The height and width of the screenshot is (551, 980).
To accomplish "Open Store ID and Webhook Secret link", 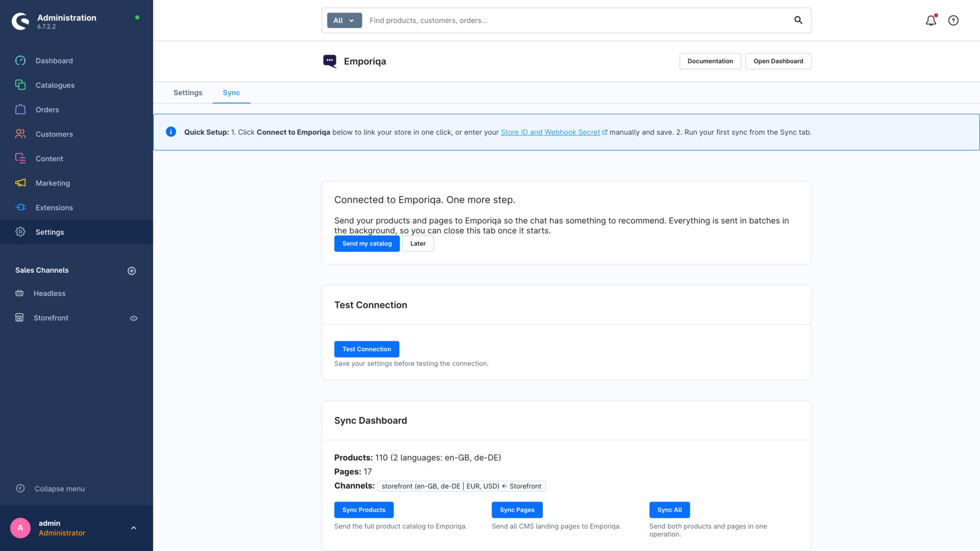I will (x=554, y=132).
